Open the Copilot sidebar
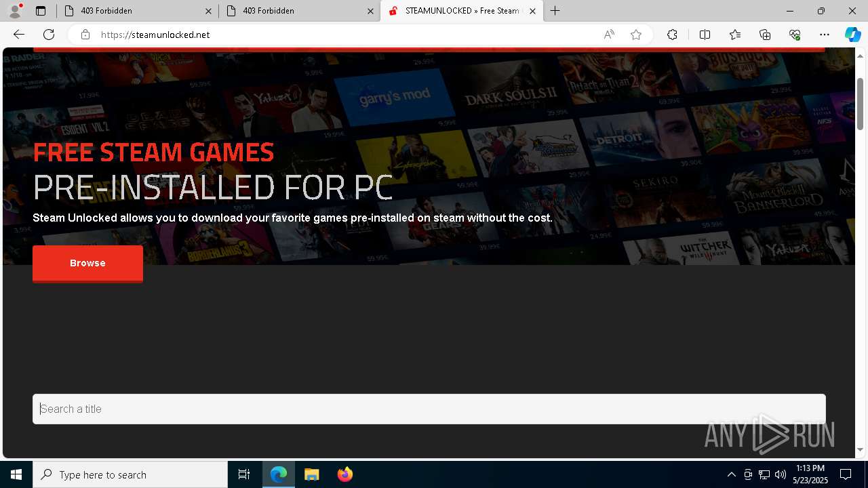This screenshot has width=868, height=488. 852,35
